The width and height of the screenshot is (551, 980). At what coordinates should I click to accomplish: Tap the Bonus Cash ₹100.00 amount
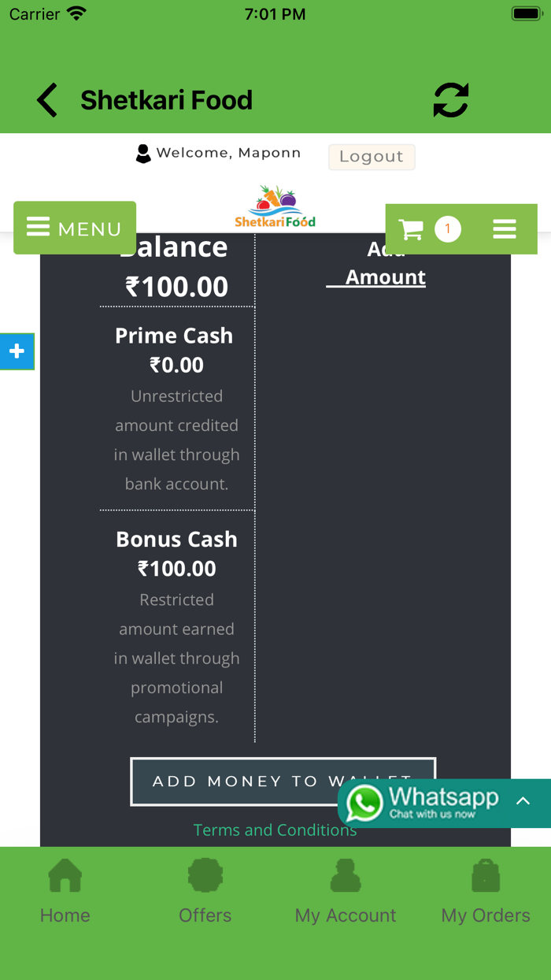(176, 569)
